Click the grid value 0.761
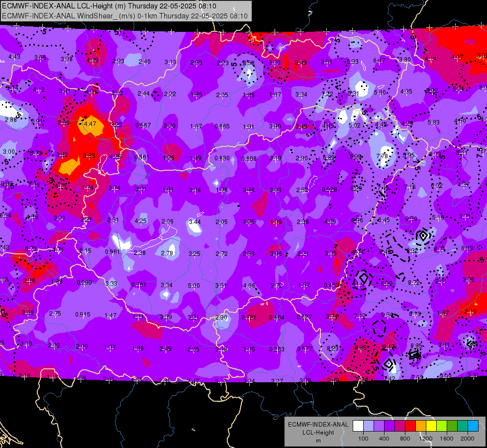487x448 pixels. [139, 284]
